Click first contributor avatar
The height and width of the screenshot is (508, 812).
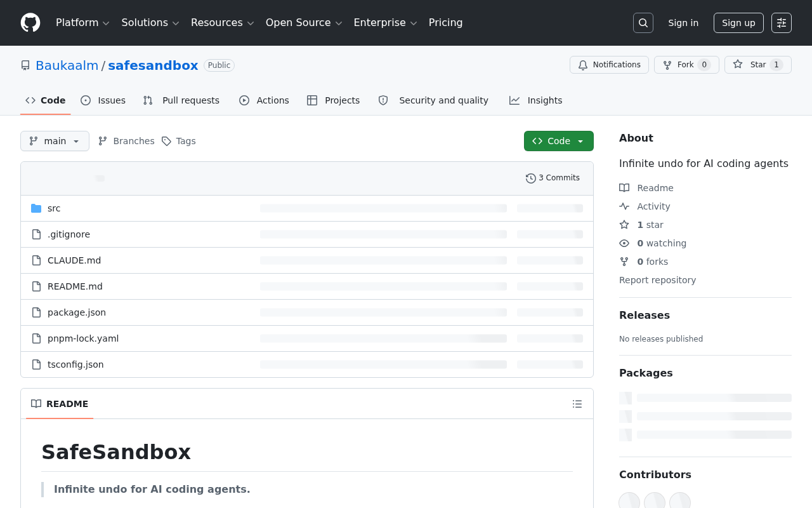(629, 500)
